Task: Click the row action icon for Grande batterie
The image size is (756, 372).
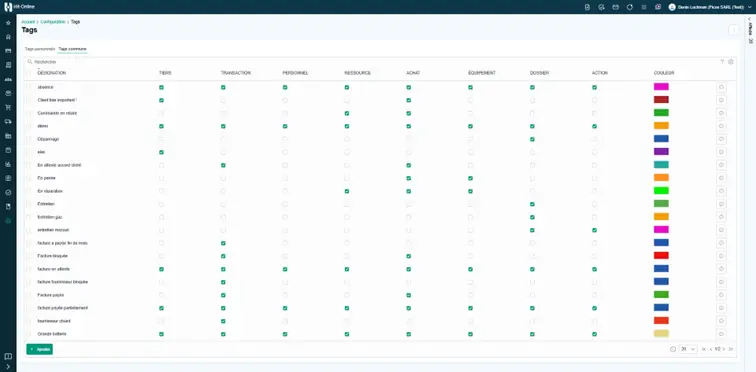Action: [721, 334]
